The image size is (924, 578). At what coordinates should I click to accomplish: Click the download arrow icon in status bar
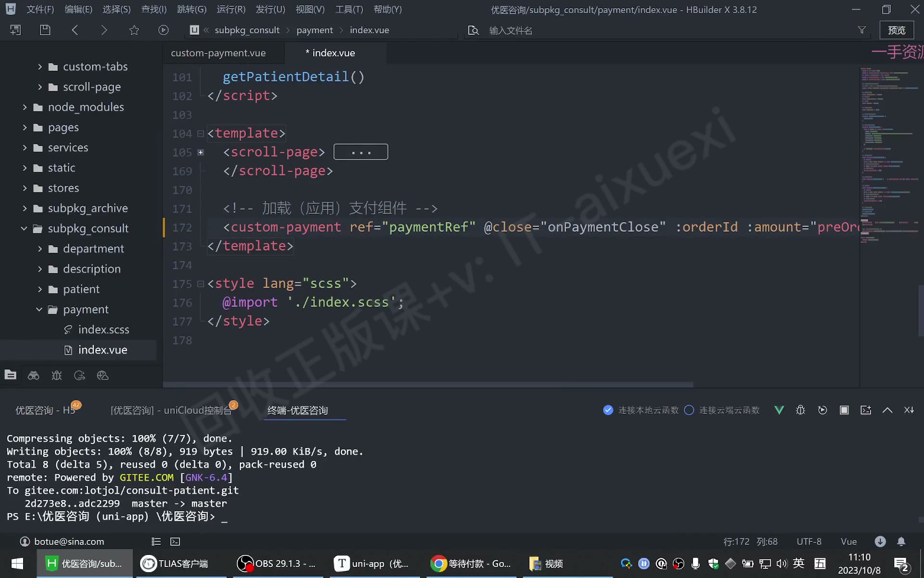point(880,541)
